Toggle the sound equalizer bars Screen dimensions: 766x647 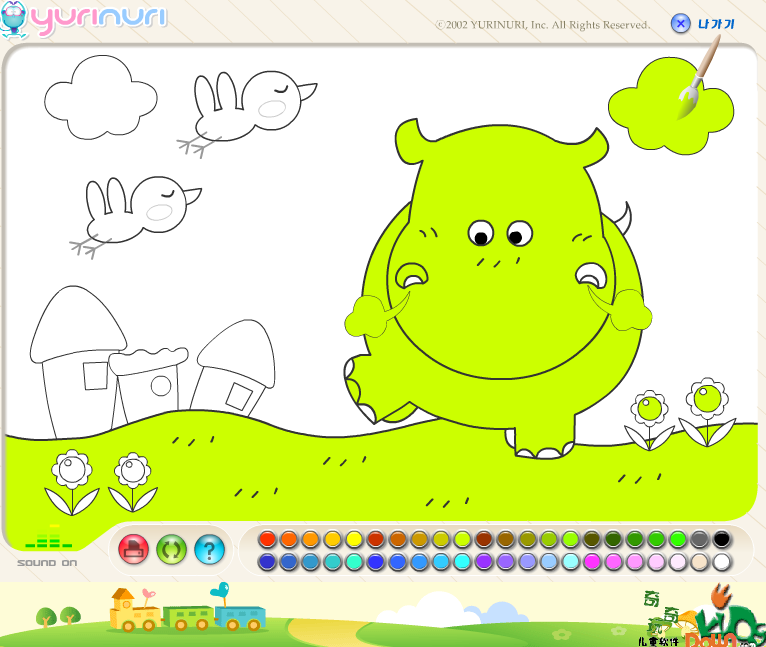49,540
